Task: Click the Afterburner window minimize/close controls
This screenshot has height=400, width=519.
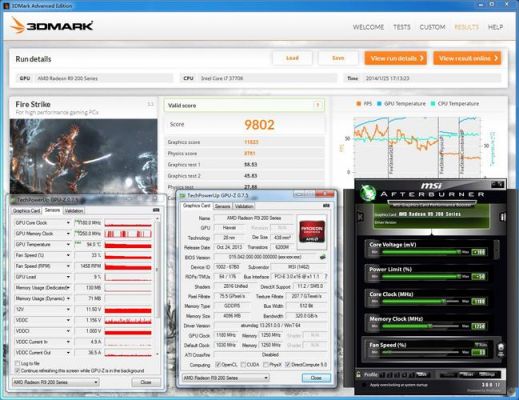Action: coord(497,184)
